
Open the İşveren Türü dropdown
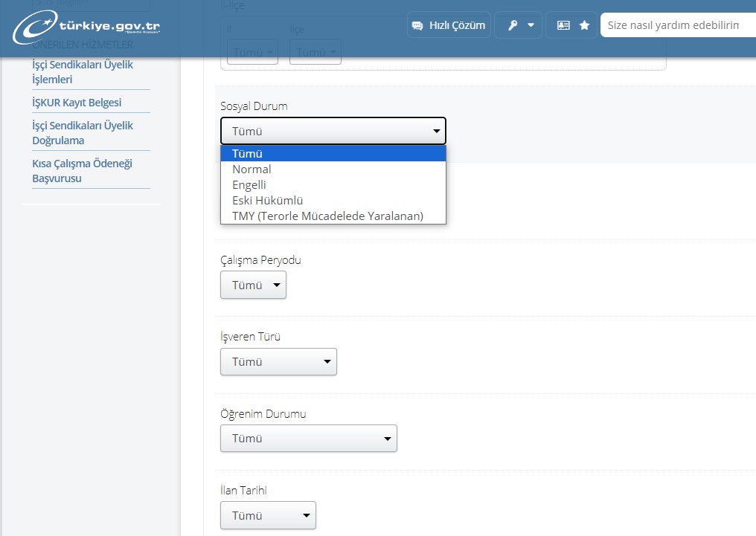tap(278, 361)
